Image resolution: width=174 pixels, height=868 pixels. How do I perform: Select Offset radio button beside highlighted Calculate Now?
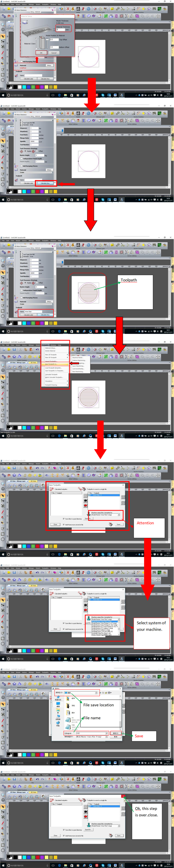click(x=37, y=151)
